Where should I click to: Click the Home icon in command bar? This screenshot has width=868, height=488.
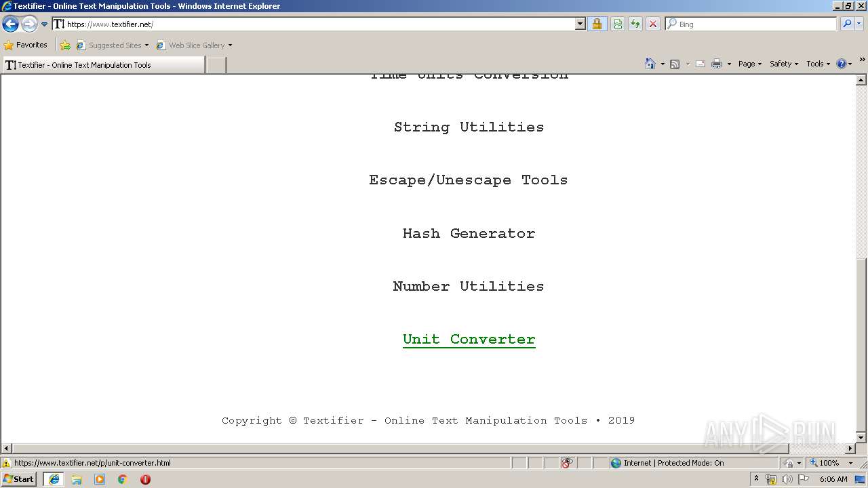click(x=650, y=64)
